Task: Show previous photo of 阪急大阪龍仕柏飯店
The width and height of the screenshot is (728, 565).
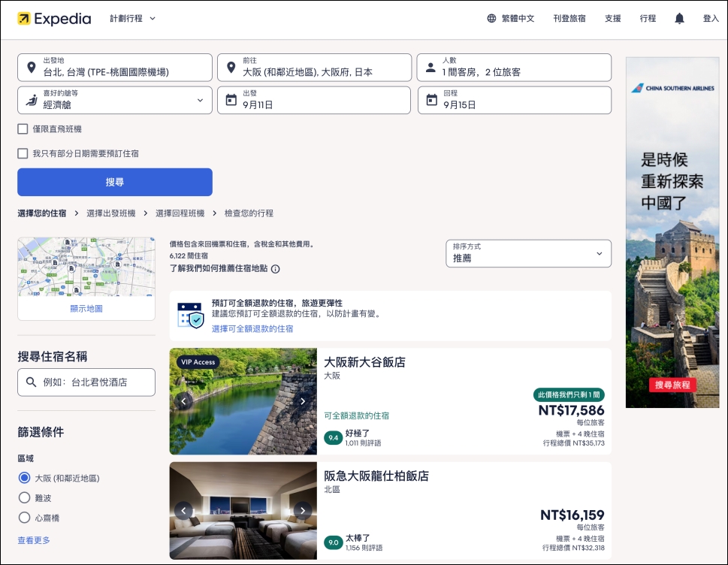Action: (183, 511)
